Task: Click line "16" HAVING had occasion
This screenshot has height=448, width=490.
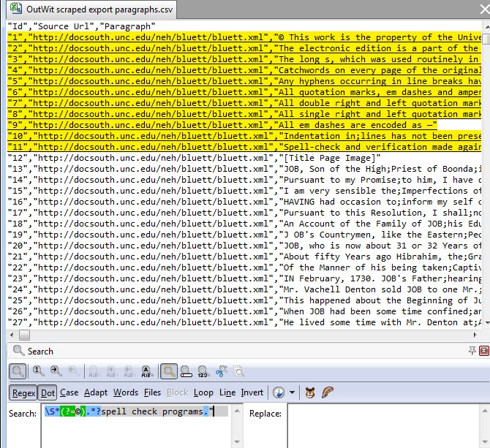Action: pos(244,202)
